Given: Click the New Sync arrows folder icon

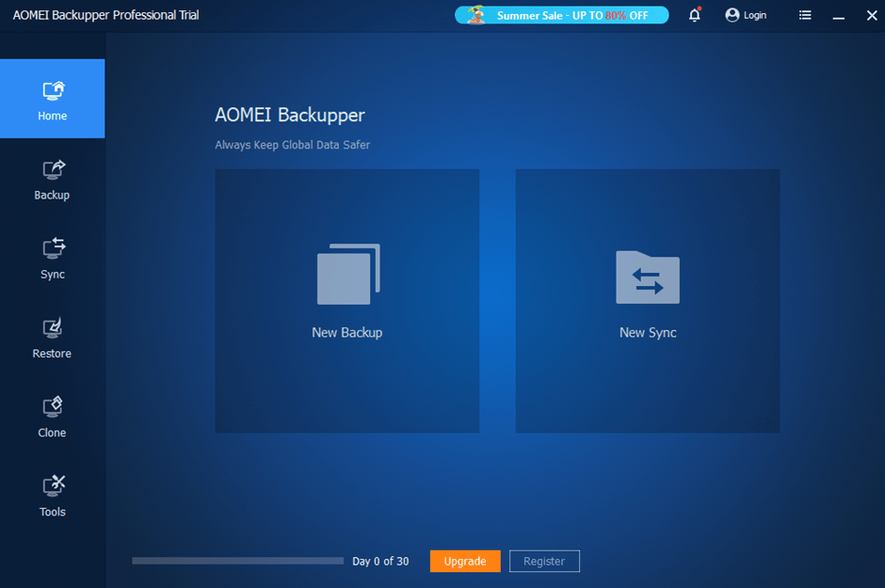Looking at the screenshot, I should coord(648,278).
